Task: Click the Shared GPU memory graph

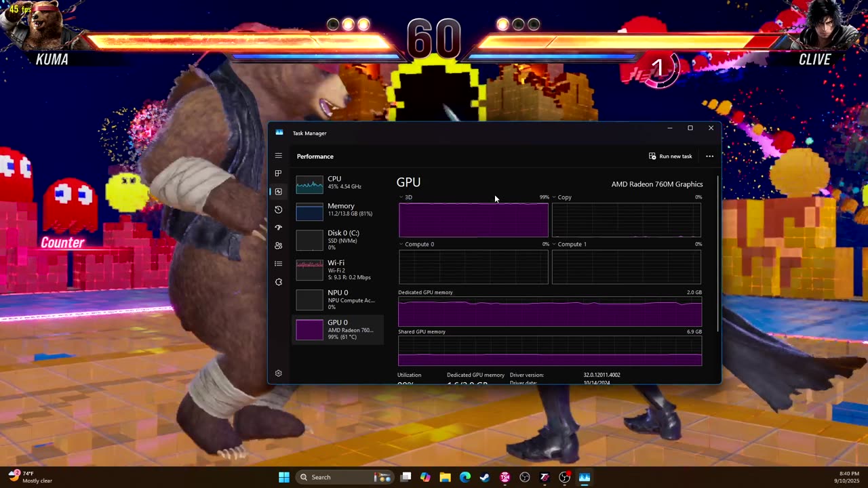Action: click(x=550, y=351)
